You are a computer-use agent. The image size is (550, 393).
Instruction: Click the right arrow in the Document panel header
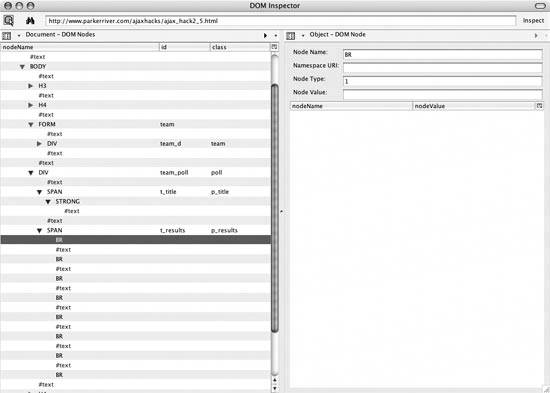pyautogui.click(x=266, y=35)
